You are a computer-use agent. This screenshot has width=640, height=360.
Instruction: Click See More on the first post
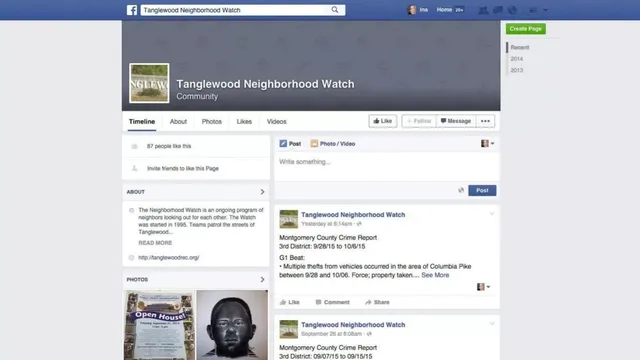(435, 275)
